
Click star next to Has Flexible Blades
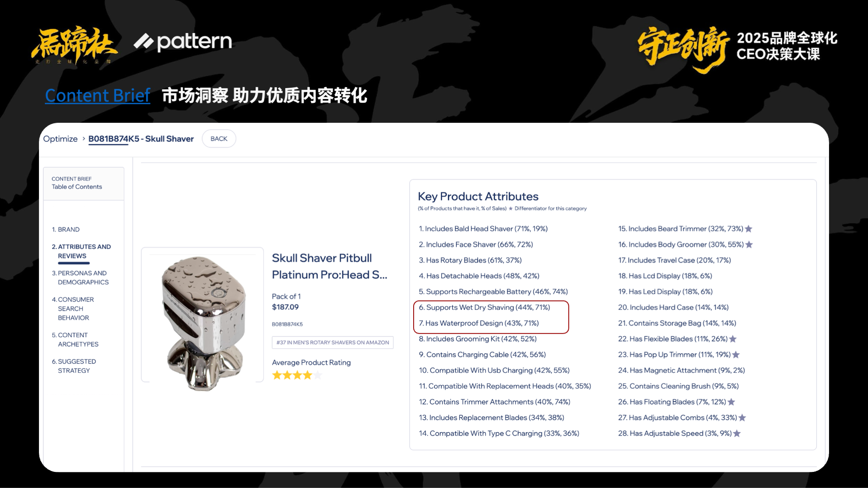733,339
